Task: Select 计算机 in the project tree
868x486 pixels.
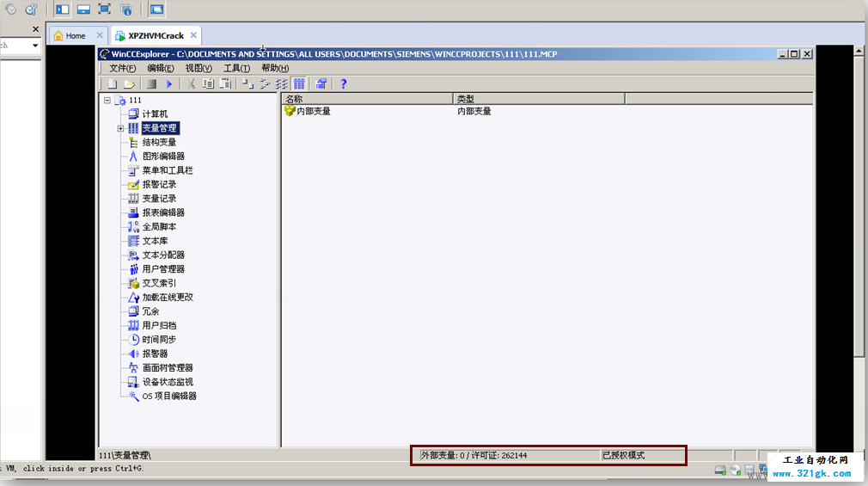Action: pyautogui.click(x=155, y=114)
